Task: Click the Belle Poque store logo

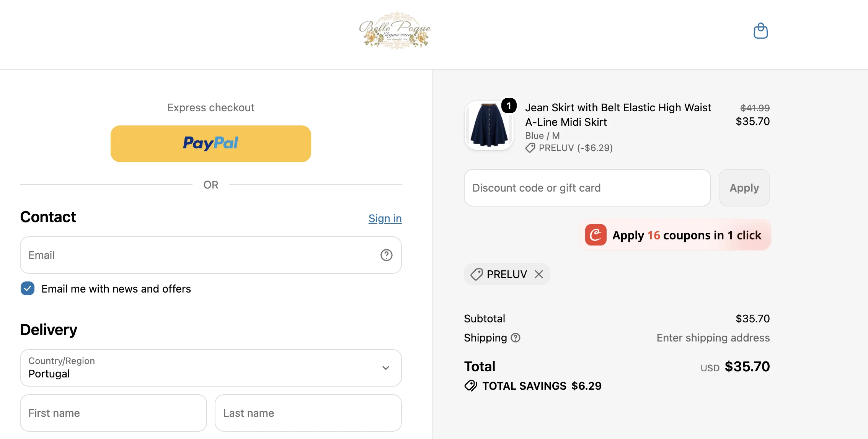Action: click(x=395, y=31)
